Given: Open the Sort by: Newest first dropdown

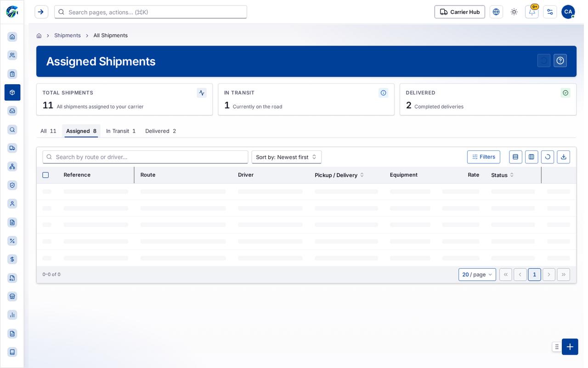Looking at the screenshot, I should point(287,157).
